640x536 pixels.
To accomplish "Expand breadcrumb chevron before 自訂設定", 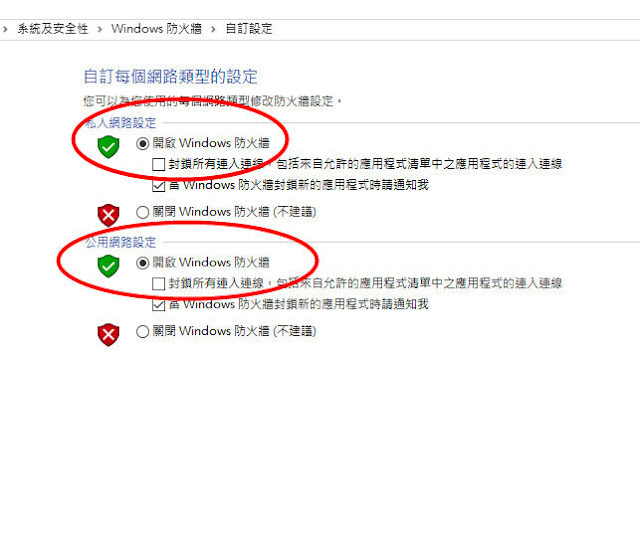I will [213, 29].
